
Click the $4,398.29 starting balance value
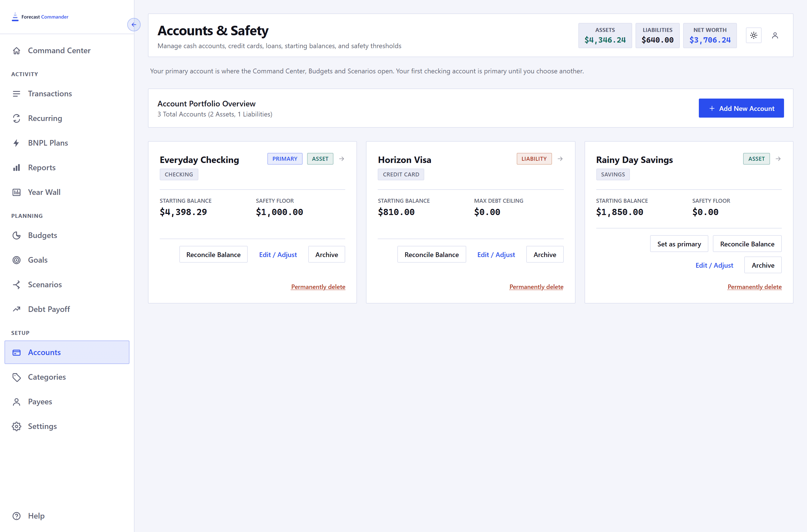pyautogui.click(x=183, y=212)
